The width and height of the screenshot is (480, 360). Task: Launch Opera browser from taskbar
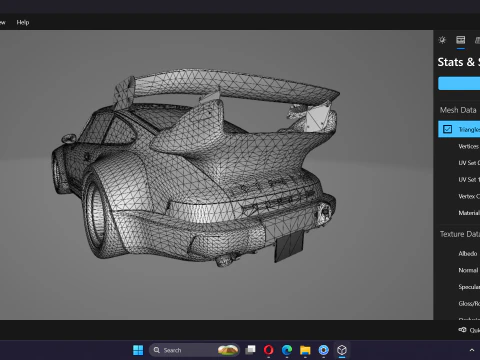point(268,350)
